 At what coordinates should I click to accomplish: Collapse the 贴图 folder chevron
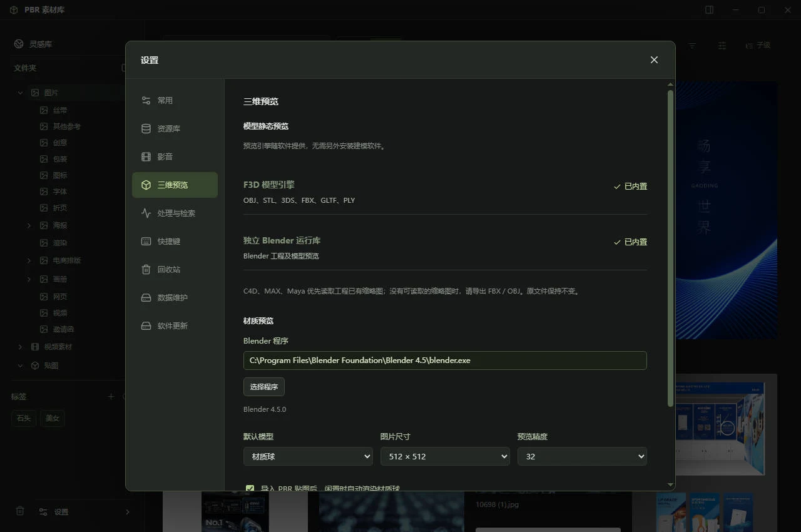[20, 366]
